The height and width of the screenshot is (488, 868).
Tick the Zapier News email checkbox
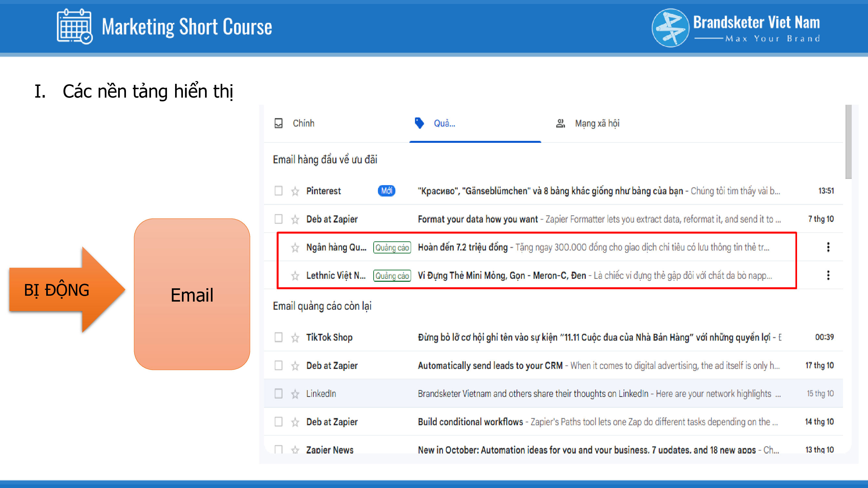point(278,449)
